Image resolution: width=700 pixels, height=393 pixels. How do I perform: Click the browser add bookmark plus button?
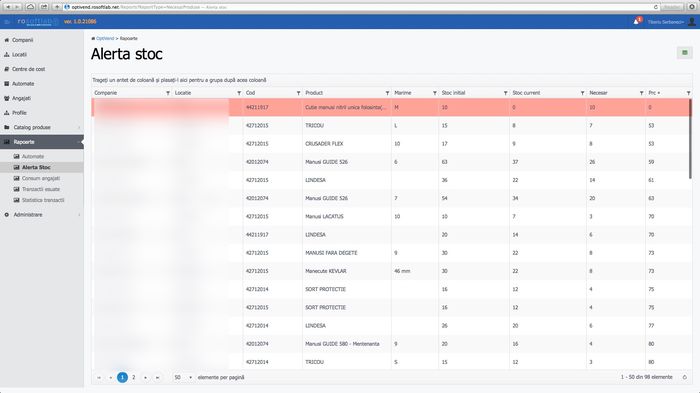point(57,7)
